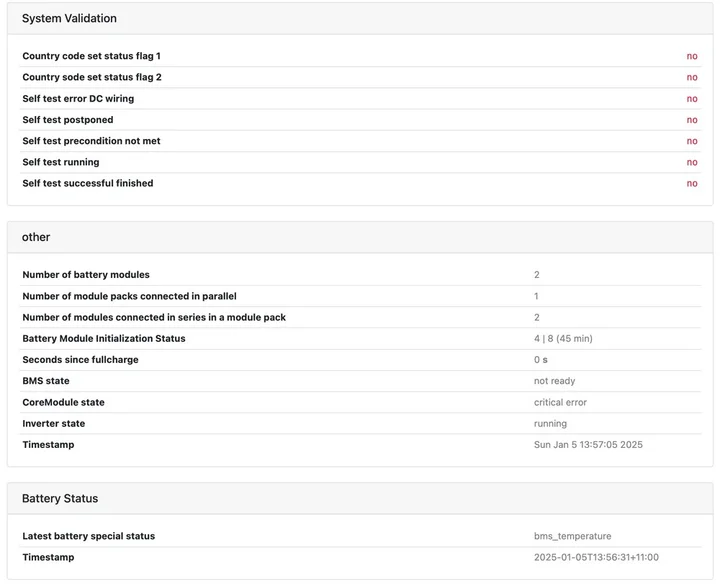720x586 pixels.
Task: Click the Latest battery special status label
Action: (88, 536)
